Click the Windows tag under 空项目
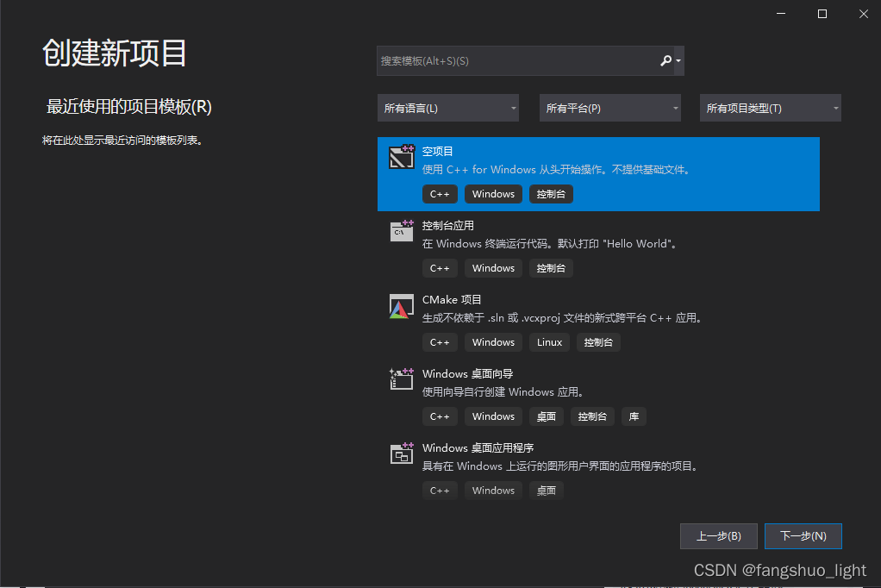The width and height of the screenshot is (881, 588). coord(493,194)
